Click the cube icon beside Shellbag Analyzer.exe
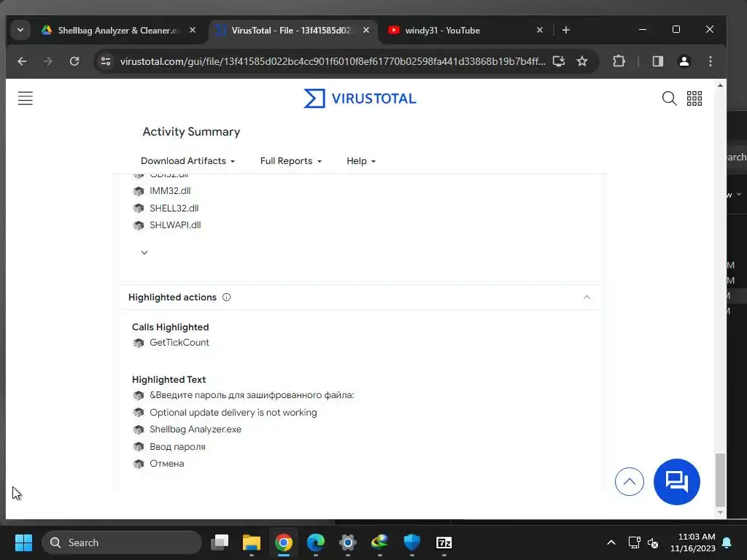The height and width of the screenshot is (560, 747). [139, 429]
